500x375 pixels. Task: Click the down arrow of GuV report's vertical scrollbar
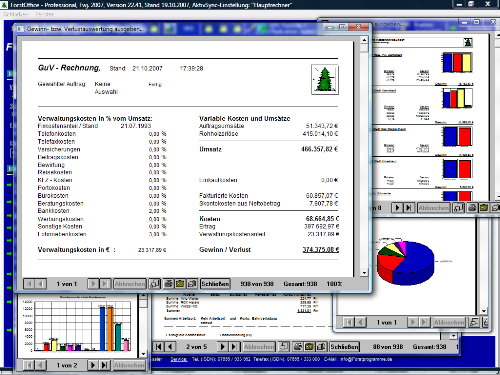[364, 273]
